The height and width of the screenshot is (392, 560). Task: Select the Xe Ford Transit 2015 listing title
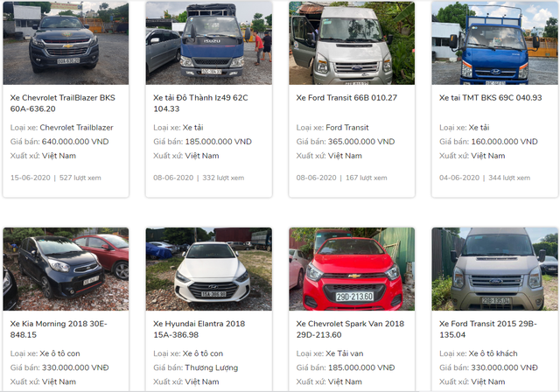click(x=488, y=329)
